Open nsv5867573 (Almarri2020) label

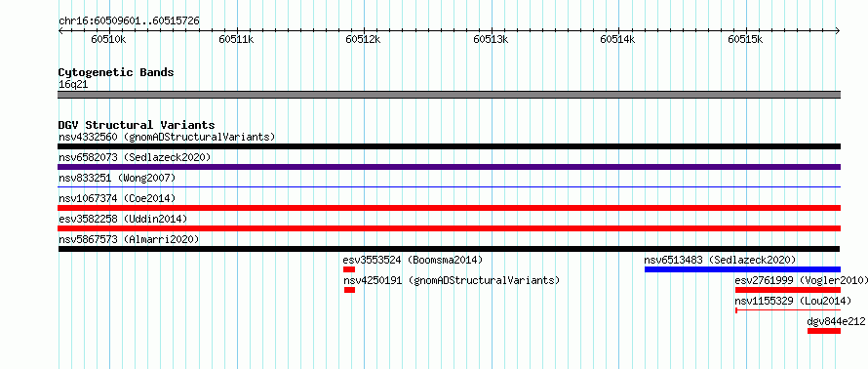[x=129, y=239]
